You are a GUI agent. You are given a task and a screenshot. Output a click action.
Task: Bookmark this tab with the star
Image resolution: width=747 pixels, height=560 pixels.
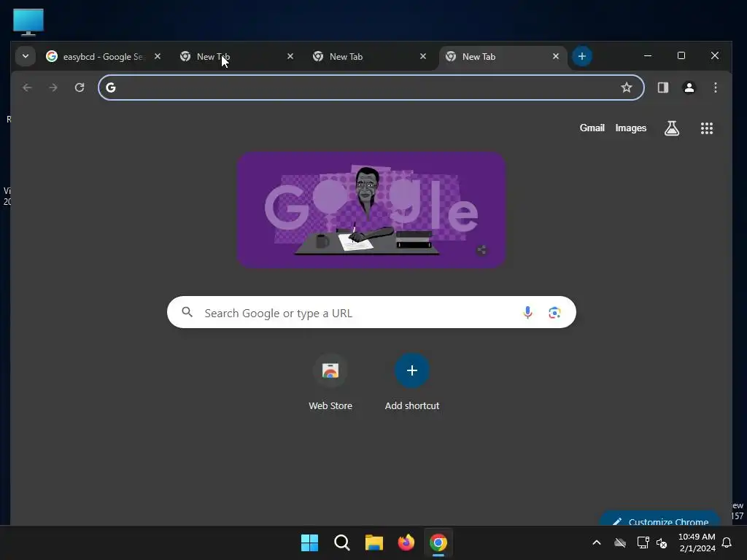(x=627, y=87)
